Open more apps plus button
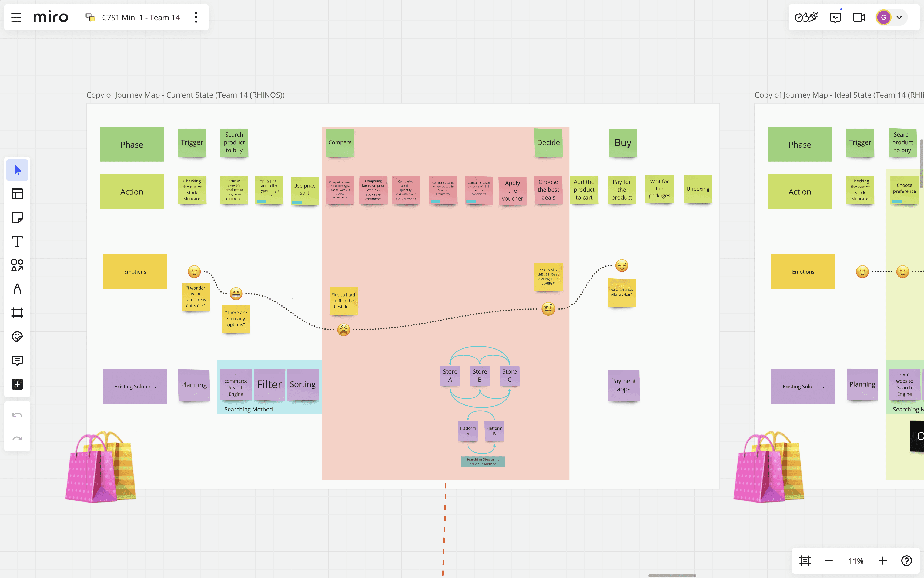Viewport: 924px width, 578px height. (x=17, y=384)
